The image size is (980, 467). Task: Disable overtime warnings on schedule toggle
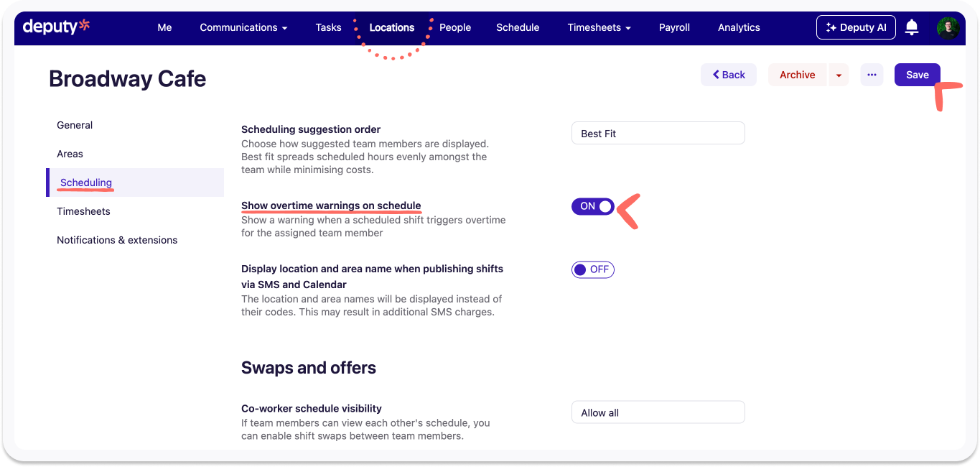pyautogui.click(x=593, y=207)
